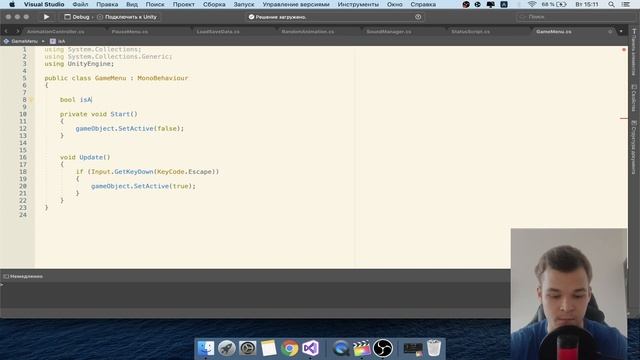Open the Запуск menu
The height and width of the screenshot is (360, 640).
click(x=244, y=4)
